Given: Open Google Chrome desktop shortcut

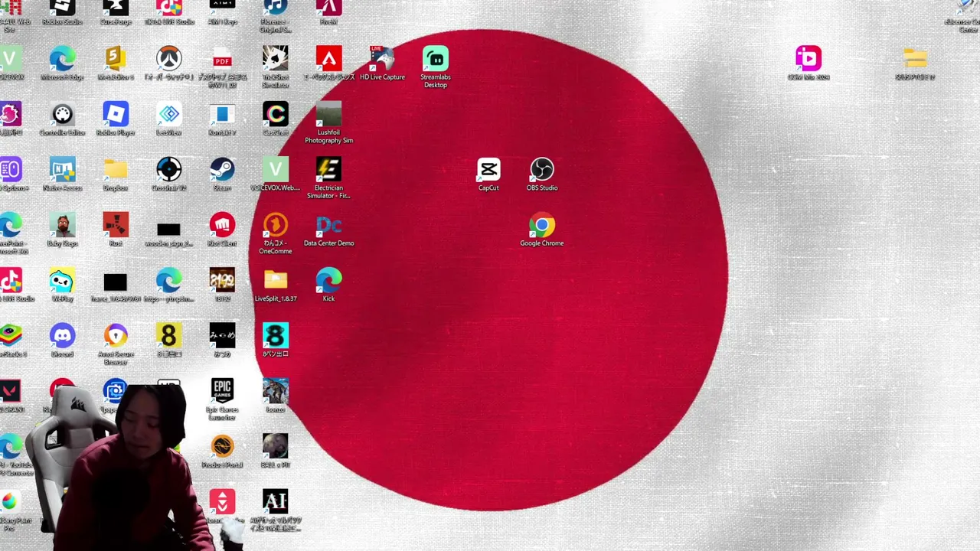Looking at the screenshot, I should click(542, 225).
